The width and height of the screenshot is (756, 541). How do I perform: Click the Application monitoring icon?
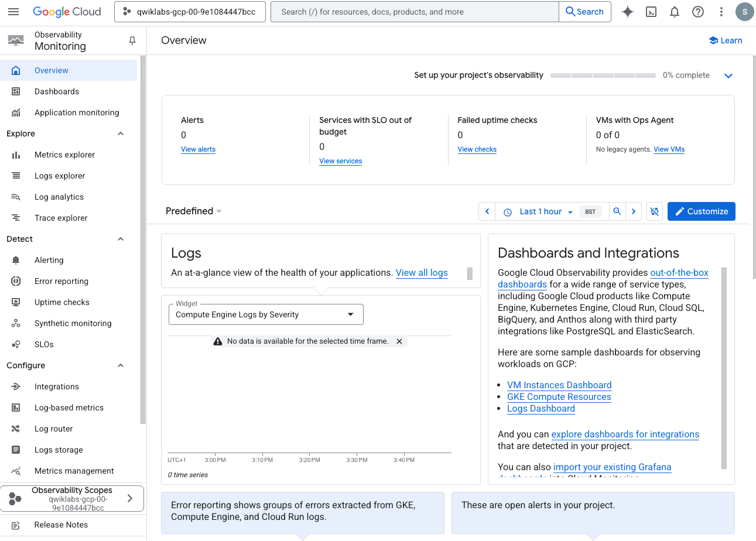(x=16, y=112)
